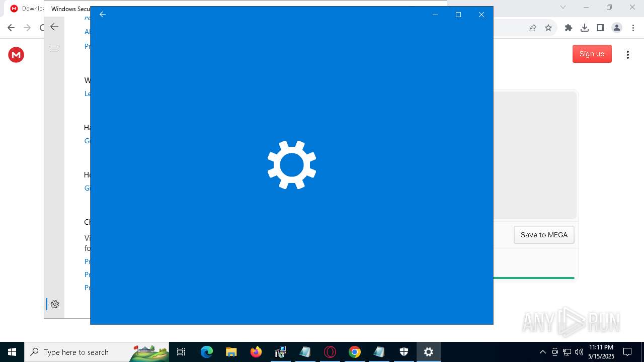The width and height of the screenshot is (644, 362).
Task: Show hidden system tray icons
Action: [x=542, y=352]
